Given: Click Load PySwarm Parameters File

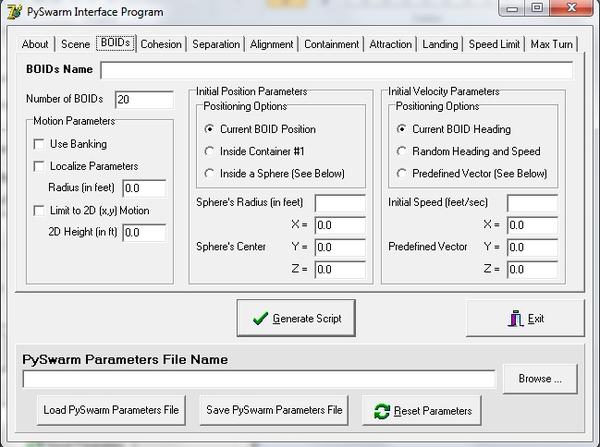Looking at the screenshot, I should [111, 410].
